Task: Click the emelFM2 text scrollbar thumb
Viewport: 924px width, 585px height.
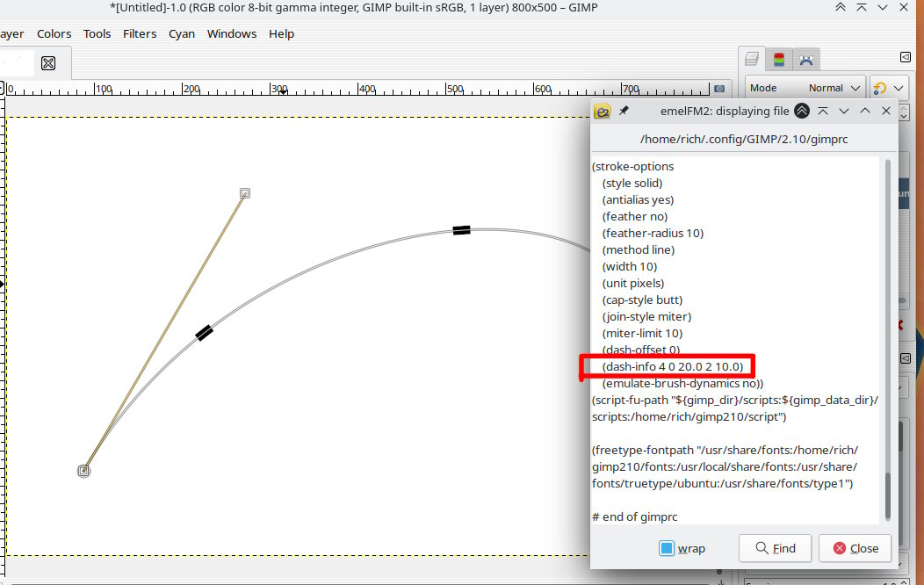Action: (887, 495)
